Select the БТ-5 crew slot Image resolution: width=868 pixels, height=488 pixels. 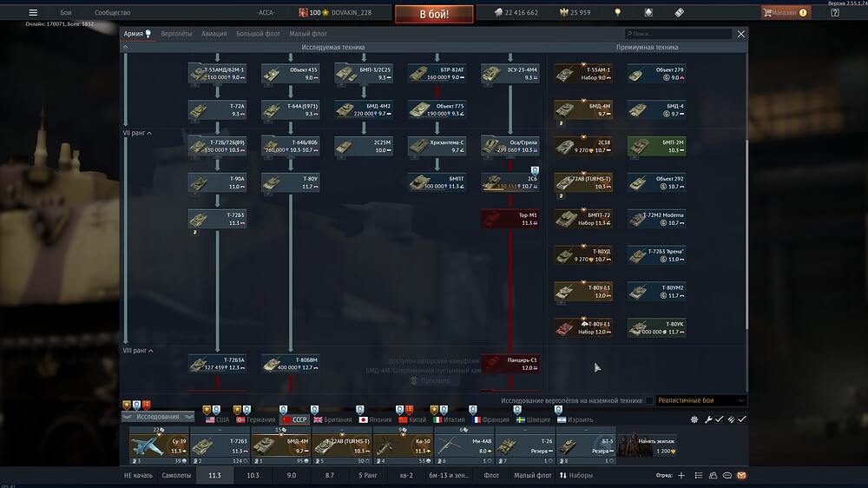coord(585,445)
